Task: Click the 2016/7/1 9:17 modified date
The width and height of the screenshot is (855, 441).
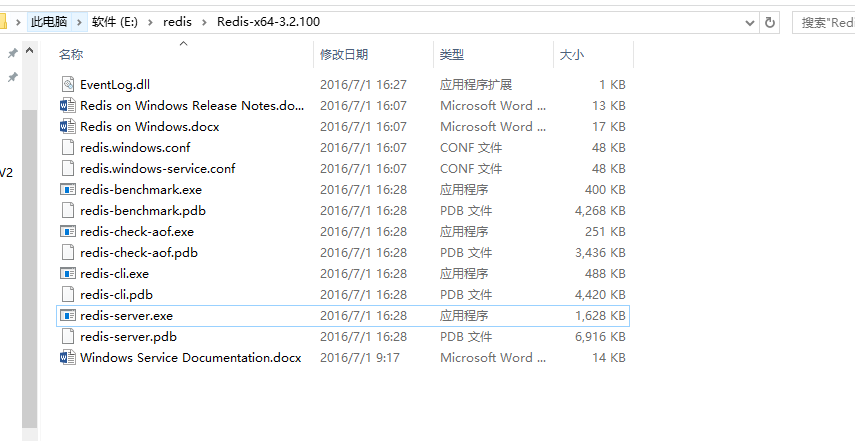Action: pyautogui.click(x=359, y=358)
